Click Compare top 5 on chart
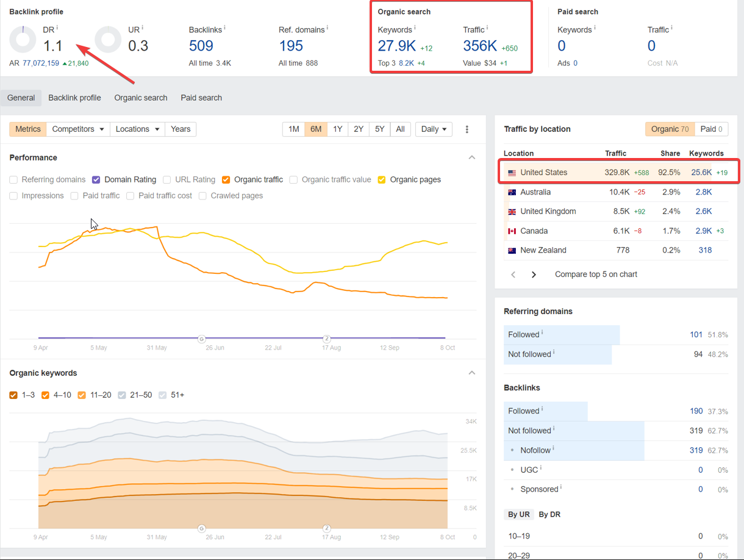 (x=596, y=275)
